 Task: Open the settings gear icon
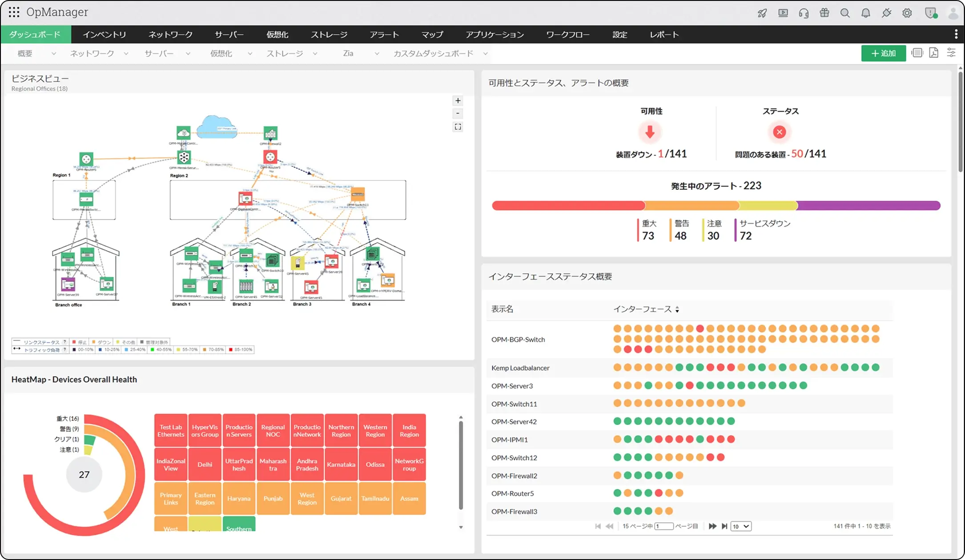point(907,13)
